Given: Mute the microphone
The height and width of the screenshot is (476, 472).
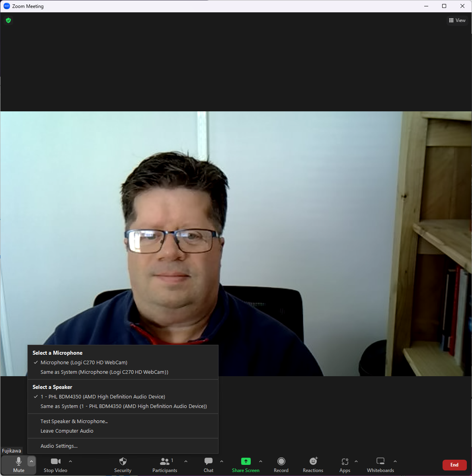Looking at the screenshot, I should [x=19, y=464].
